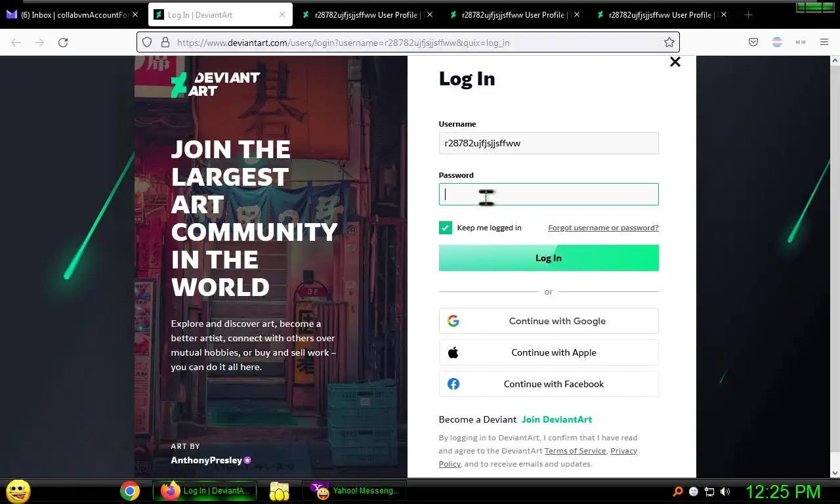This screenshot has width=840, height=504.
Task: Reload the page with the refresh icon
Action: pos(63,42)
